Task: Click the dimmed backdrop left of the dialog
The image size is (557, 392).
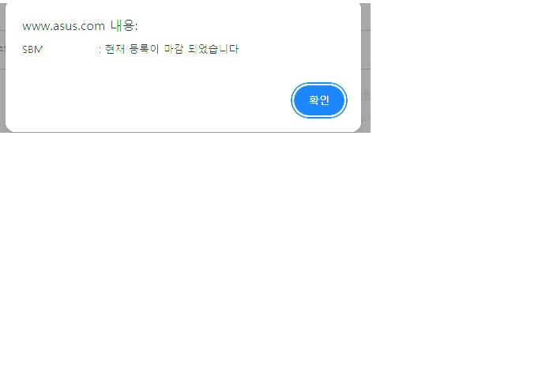Action: (x=2, y=67)
